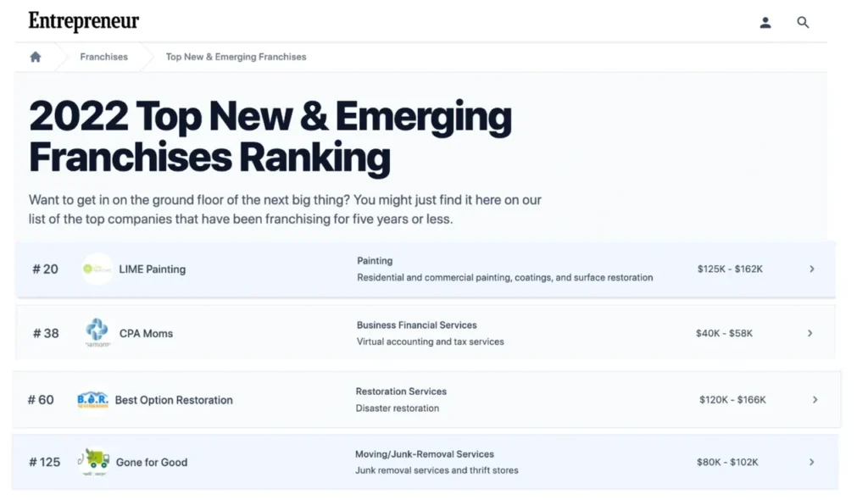This screenshot has width=868, height=500.
Task: Click the #20 ranking number
Action: [x=45, y=269]
